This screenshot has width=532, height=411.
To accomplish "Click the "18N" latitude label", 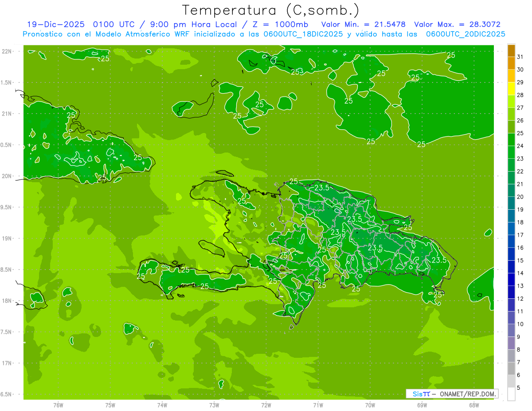I will (x=8, y=301).
